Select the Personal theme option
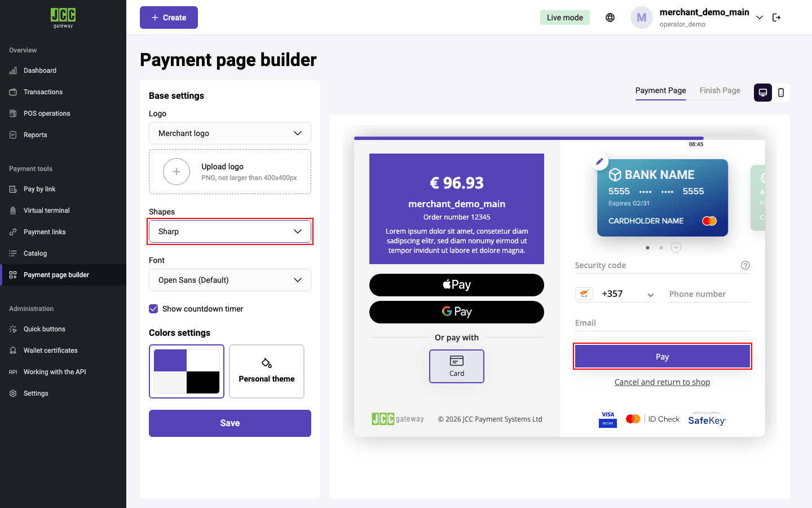 (267, 371)
